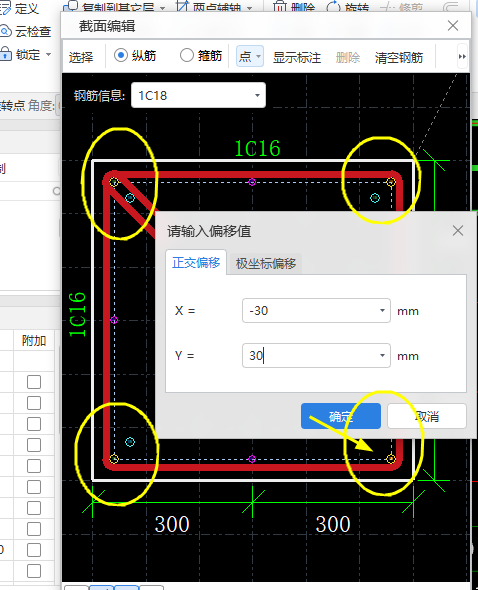Image resolution: width=478 pixels, height=590 pixels.
Task: Tick the bottommost checkbox in 附加 column
Action: tap(34, 571)
